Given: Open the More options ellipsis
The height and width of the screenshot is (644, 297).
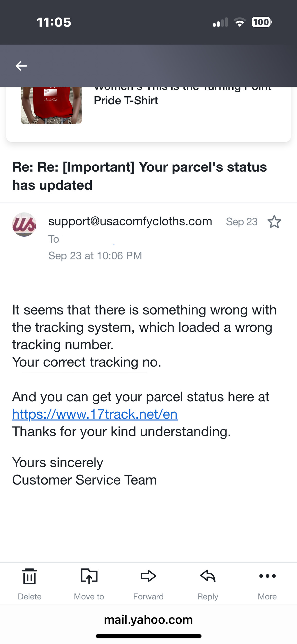Looking at the screenshot, I should (x=267, y=576).
